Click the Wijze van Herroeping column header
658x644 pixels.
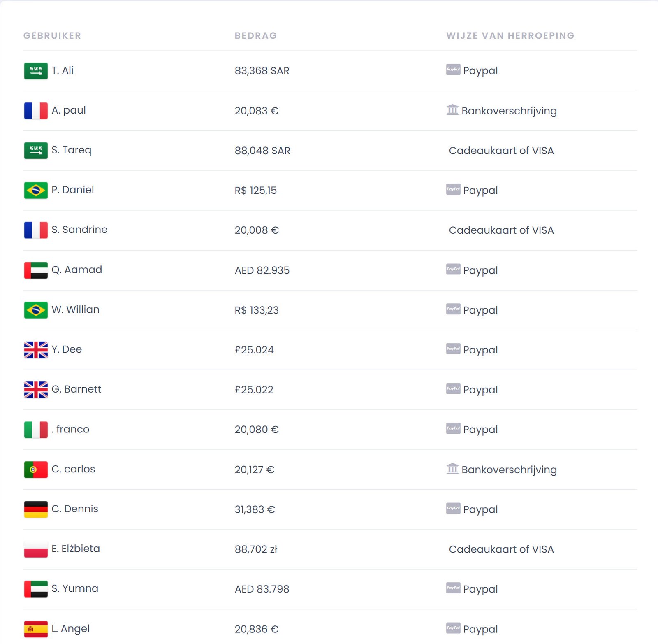pos(510,36)
